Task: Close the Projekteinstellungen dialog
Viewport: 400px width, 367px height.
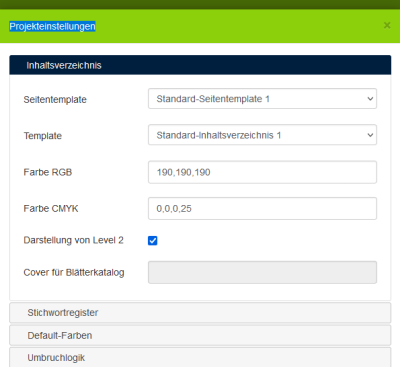Action: pos(387,25)
